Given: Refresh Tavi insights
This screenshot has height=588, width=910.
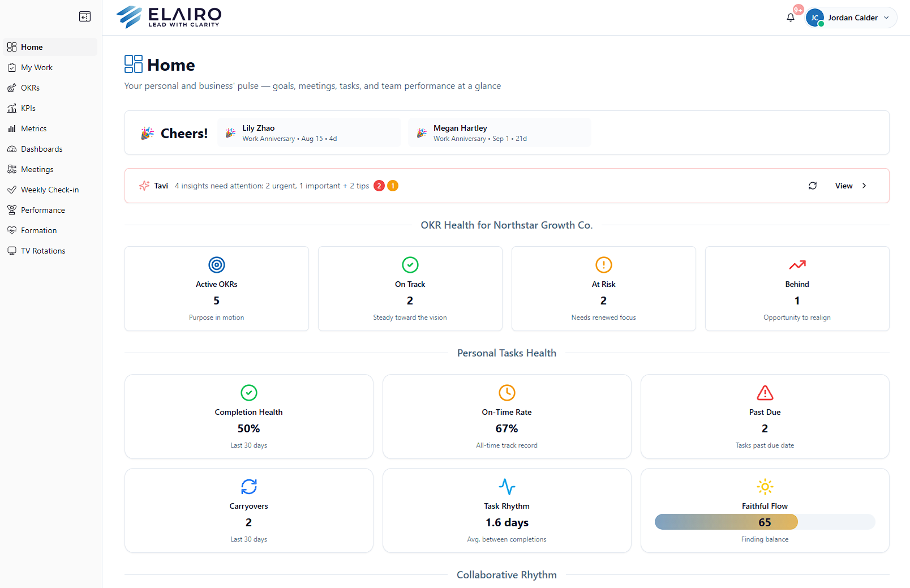Looking at the screenshot, I should pos(813,186).
